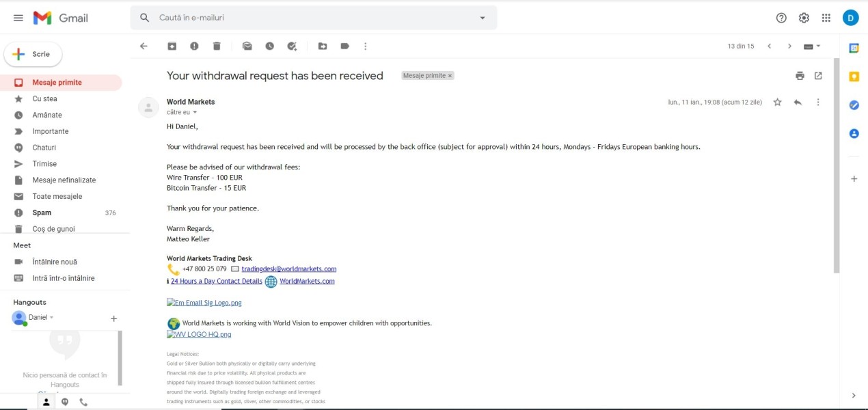The width and height of the screenshot is (868, 410).
Task: Snooze this email with the clock icon
Action: [x=269, y=46]
